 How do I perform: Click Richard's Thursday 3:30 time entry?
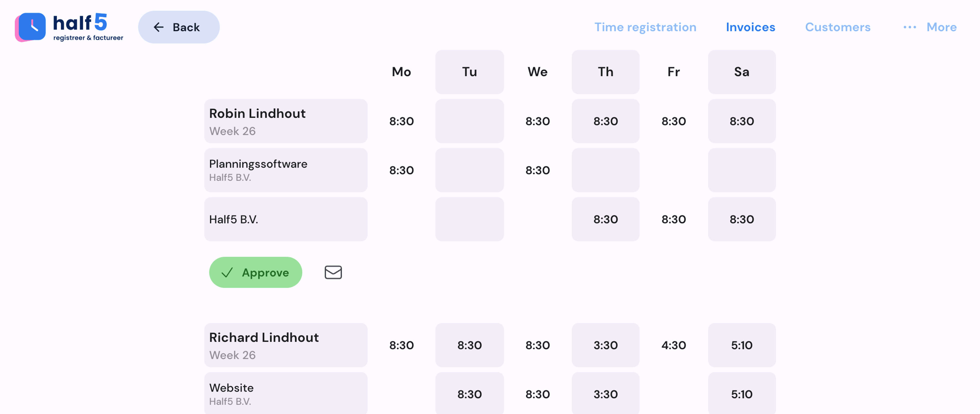click(x=605, y=345)
